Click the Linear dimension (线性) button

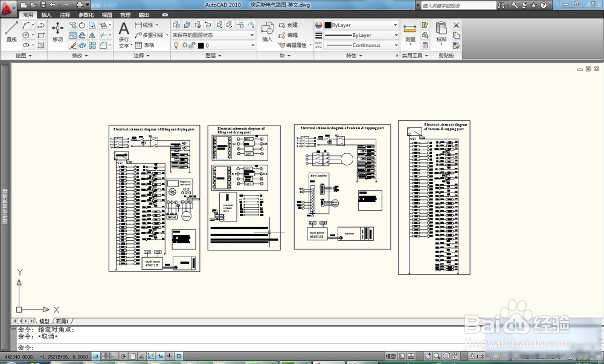(x=144, y=25)
